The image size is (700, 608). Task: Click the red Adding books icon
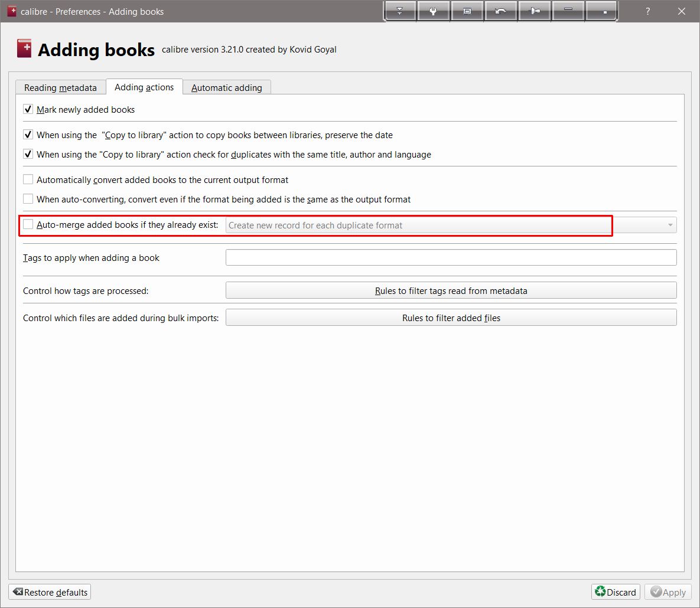click(24, 48)
